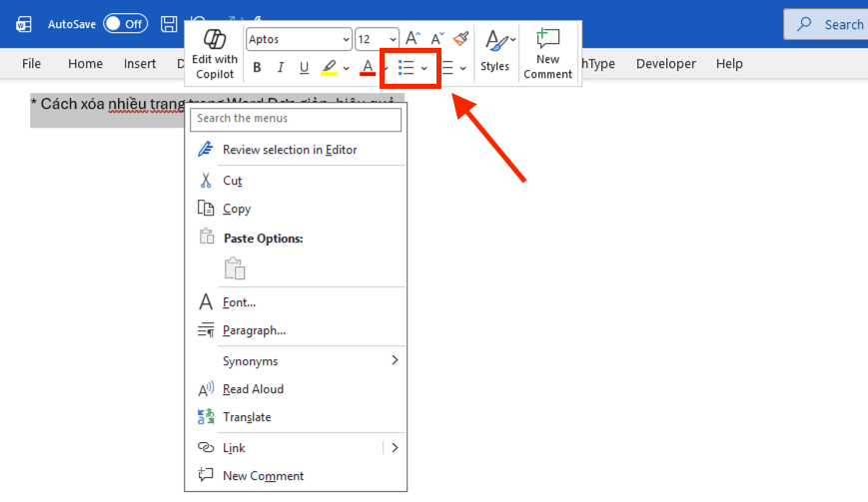This screenshot has width=868, height=502.
Task: Click the Bullets list icon
Action: [407, 68]
